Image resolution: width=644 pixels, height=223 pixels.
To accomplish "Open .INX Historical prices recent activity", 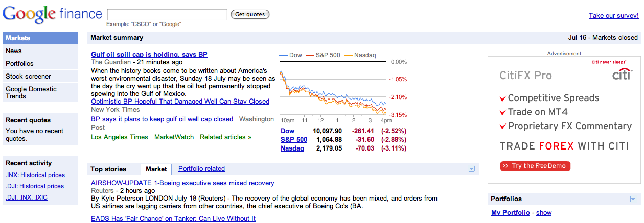I will (35, 176).
